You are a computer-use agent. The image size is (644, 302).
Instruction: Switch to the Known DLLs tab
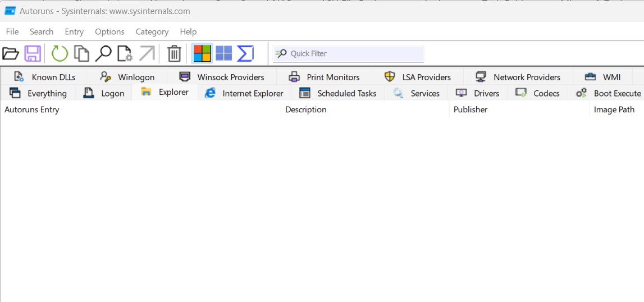(x=44, y=77)
